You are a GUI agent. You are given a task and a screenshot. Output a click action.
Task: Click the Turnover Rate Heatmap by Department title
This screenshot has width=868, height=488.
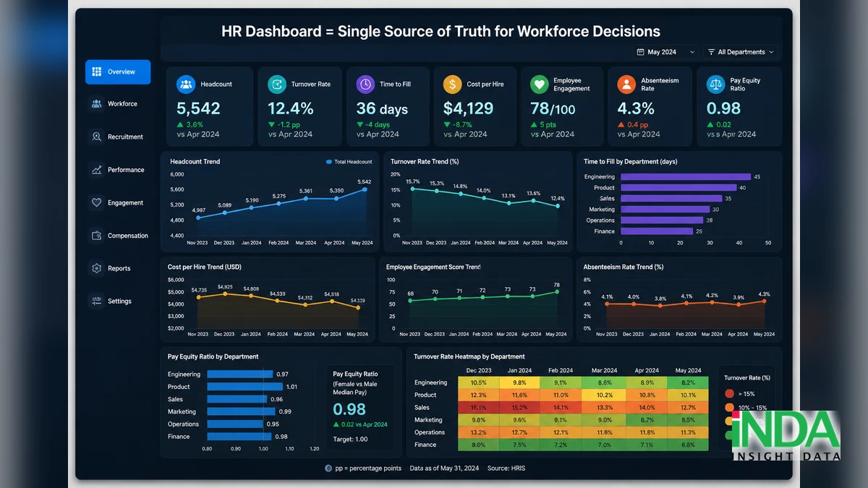click(469, 356)
